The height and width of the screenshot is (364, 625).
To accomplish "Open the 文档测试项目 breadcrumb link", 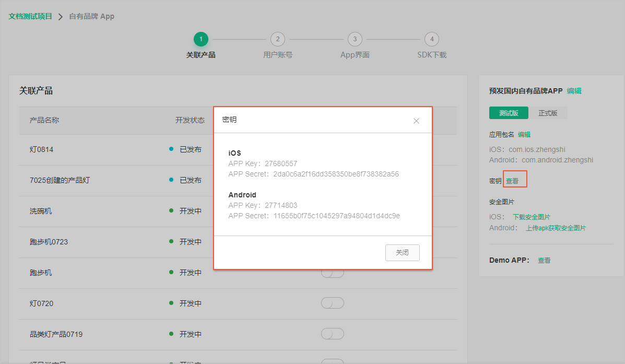I will point(30,16).
